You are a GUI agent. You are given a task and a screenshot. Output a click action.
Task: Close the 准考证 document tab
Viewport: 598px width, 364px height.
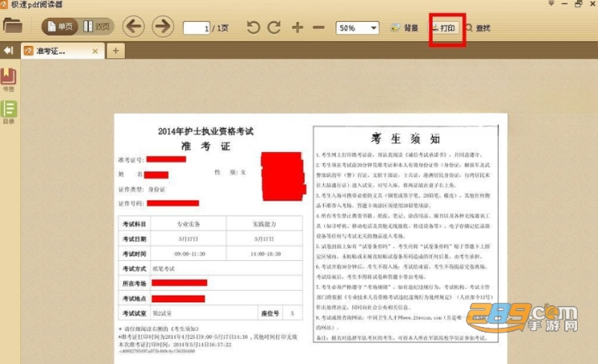95,51
